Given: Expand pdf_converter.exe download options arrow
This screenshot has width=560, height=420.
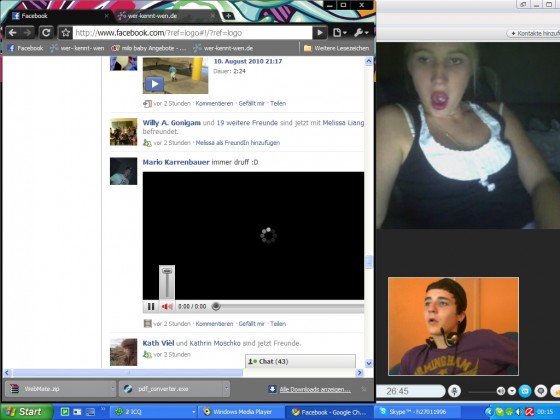Looking at the screenshot, I should tap(227, 389).
